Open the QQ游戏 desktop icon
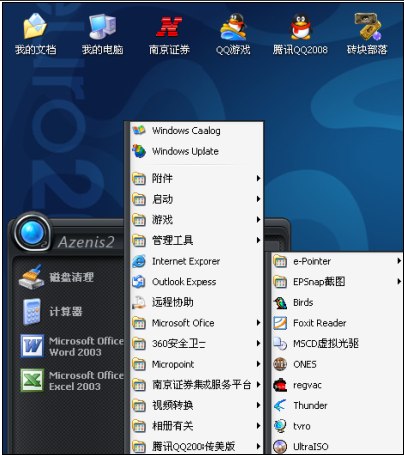This screenshot has height=455, width=404. (233, 27)
